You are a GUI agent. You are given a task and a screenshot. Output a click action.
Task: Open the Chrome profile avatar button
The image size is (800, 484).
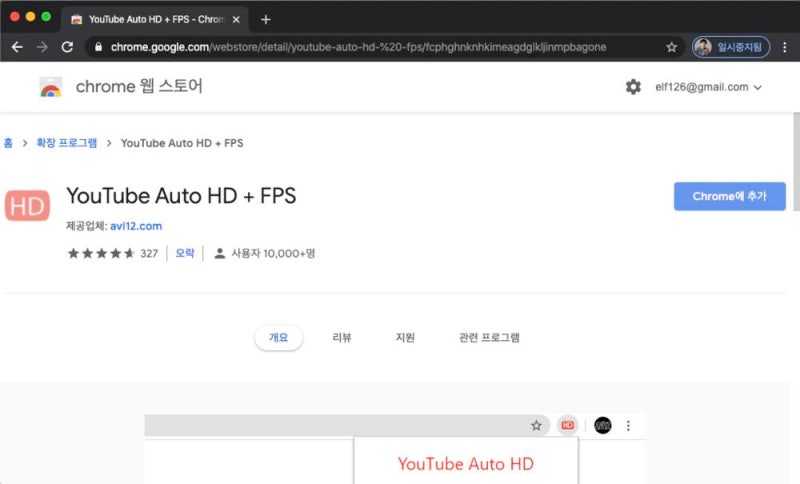pos(731,47)
